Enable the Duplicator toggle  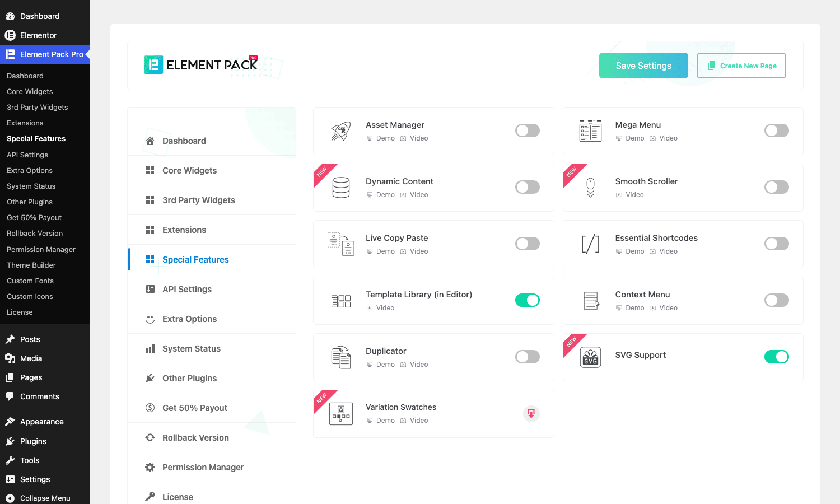[528, 357]
